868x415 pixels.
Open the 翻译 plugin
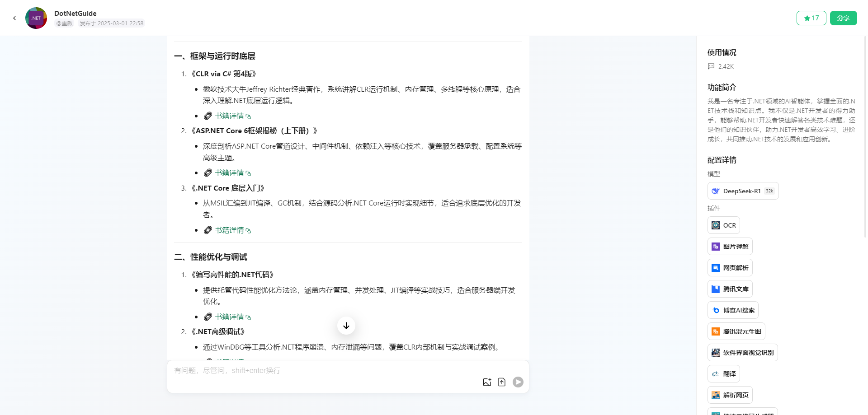point(723,374)
